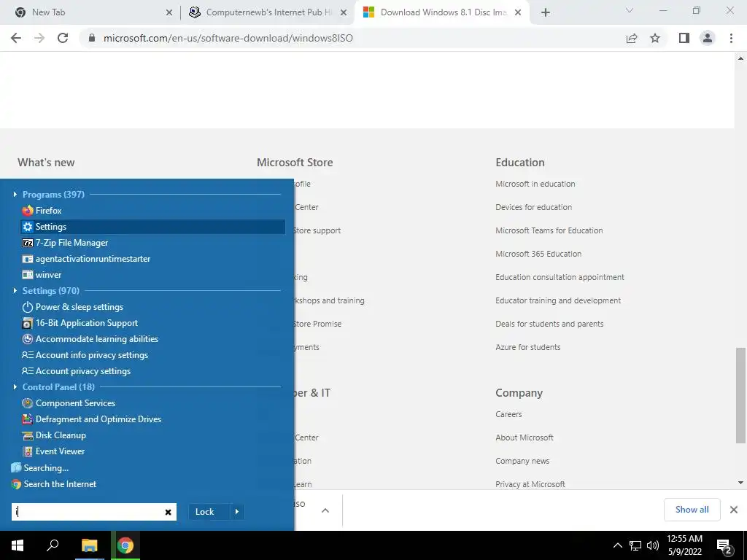This screenshot has height=560, width=747.
Task: Open Chrome three-dot menu
Action: 731,38
